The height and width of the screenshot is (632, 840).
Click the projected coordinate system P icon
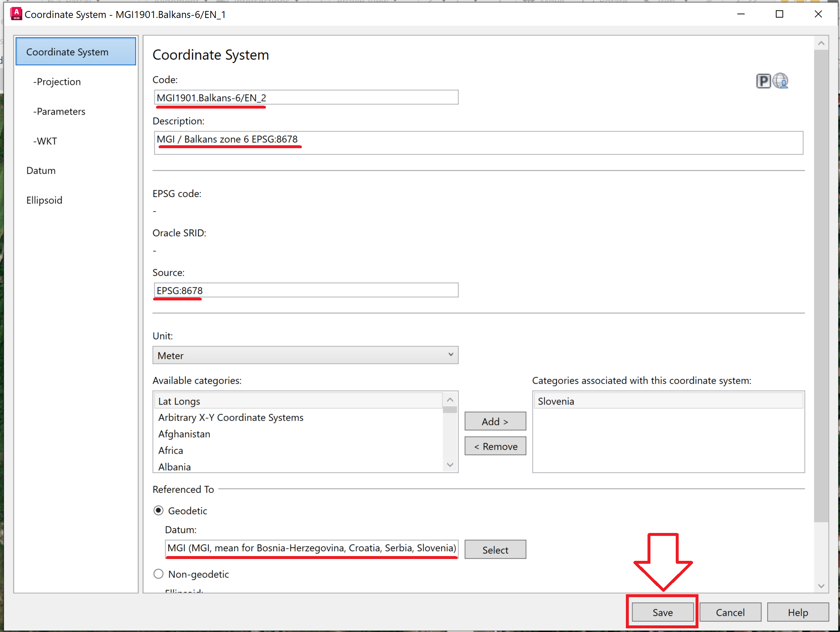[763, 81]
